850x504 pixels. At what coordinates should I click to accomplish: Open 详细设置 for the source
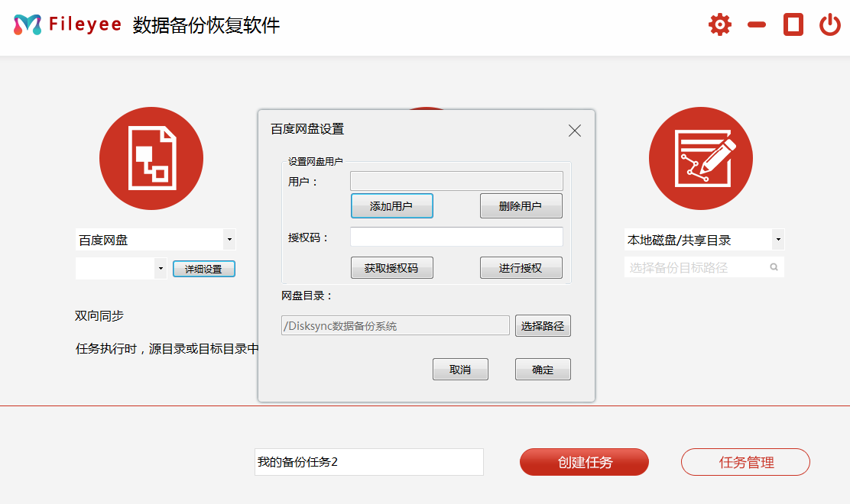coord(203,268)
